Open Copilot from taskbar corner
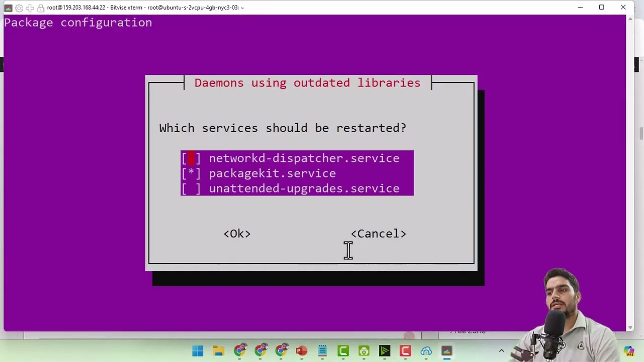644x362 pixels. 629,351
